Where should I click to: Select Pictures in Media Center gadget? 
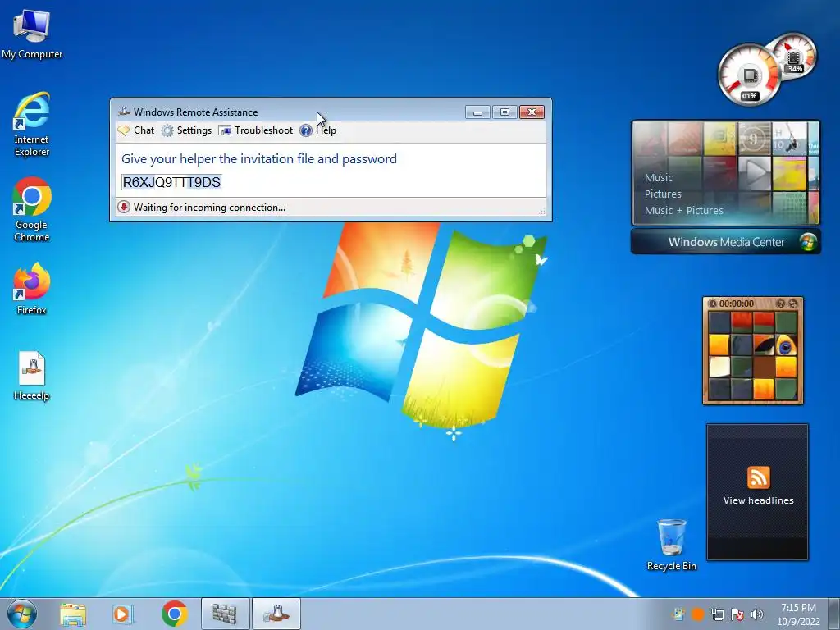[663, 194]
